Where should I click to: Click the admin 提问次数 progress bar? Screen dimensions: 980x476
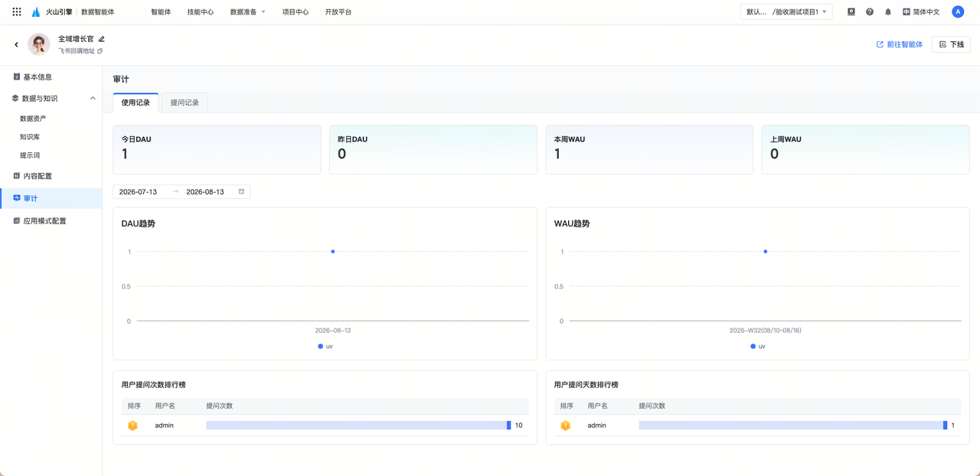pos(358,425)
